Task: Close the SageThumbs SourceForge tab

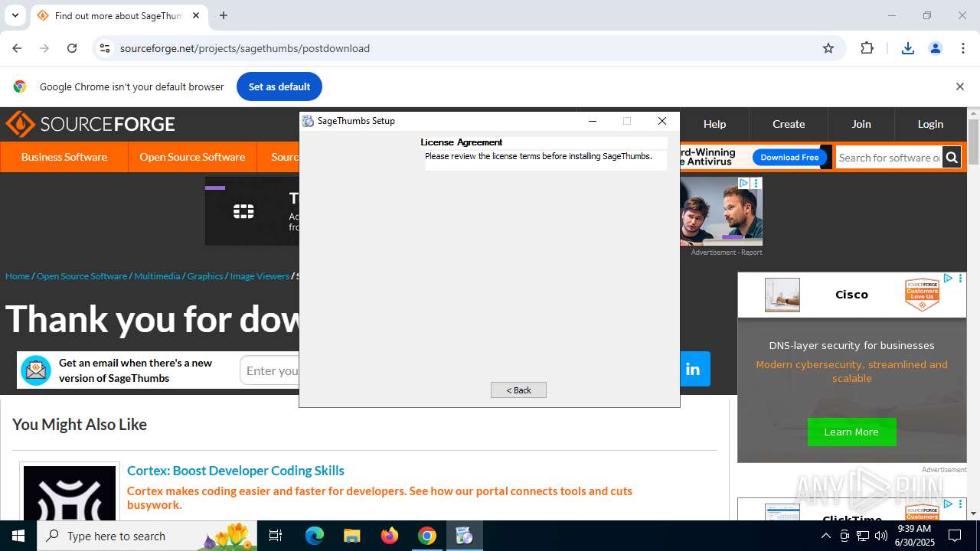Action: click(196, 15)
